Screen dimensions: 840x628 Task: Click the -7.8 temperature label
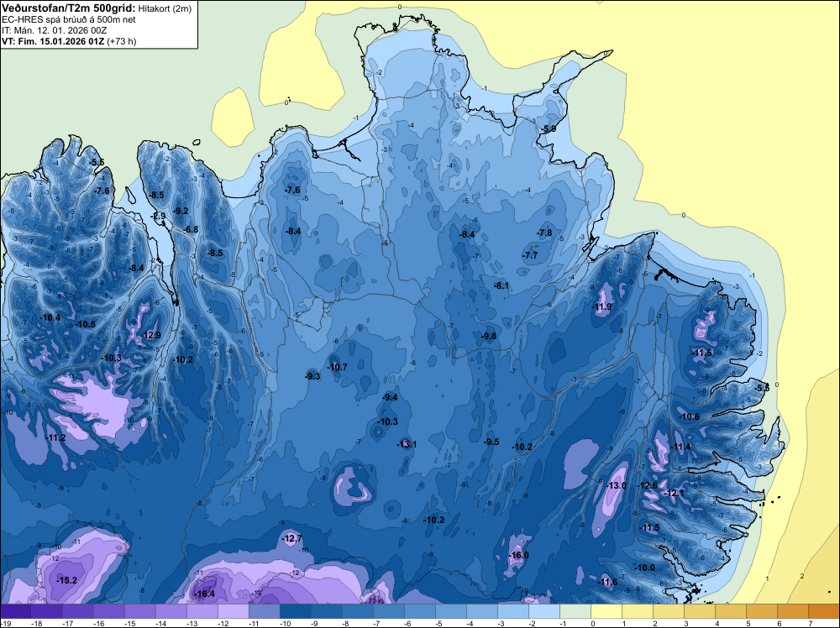click(x=543, y=233)
